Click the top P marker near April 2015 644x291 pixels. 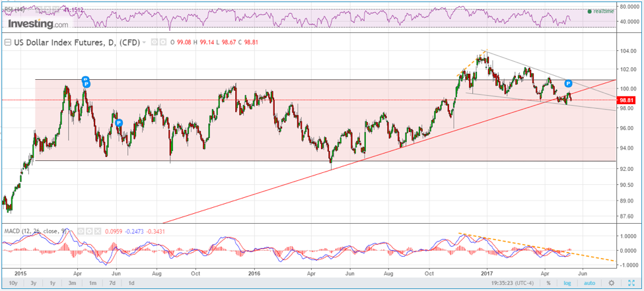[x=85, y=81]
